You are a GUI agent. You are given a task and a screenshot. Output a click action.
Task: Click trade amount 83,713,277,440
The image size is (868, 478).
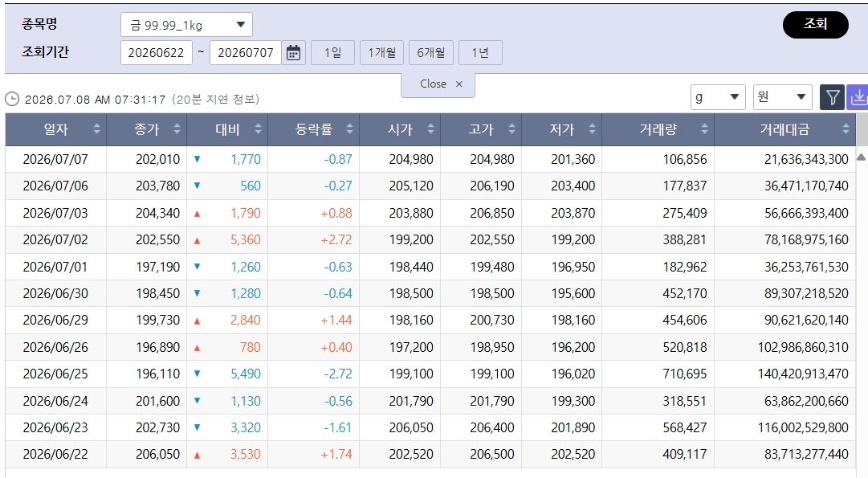coord(806,454)
